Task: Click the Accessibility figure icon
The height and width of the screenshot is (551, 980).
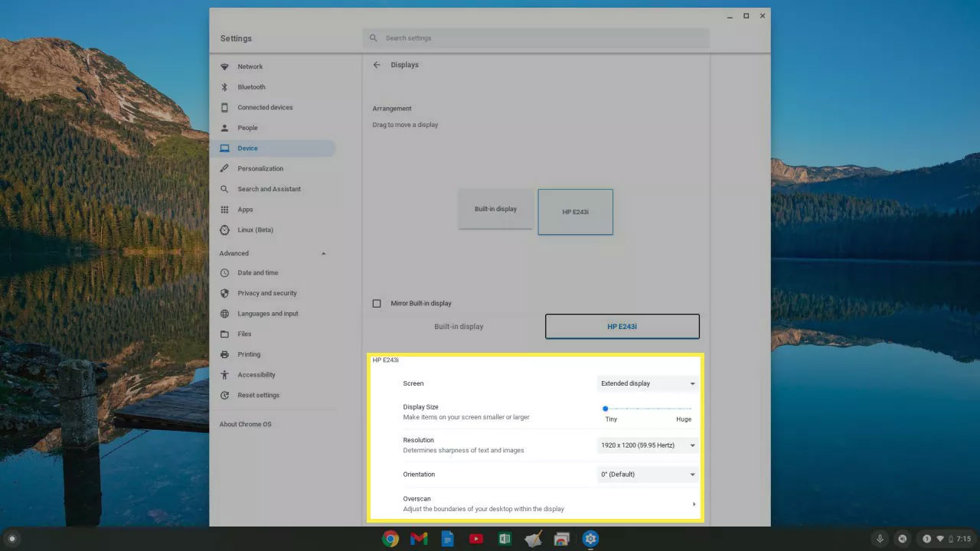Action: (x=224, y=375)
